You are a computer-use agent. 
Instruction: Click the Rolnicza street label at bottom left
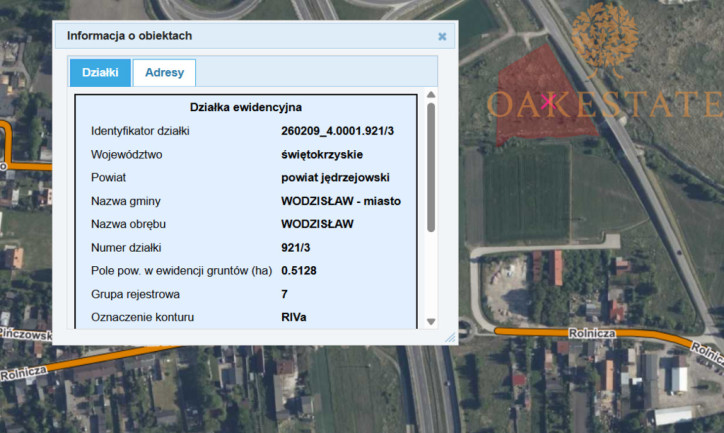(x=23, y=373)
